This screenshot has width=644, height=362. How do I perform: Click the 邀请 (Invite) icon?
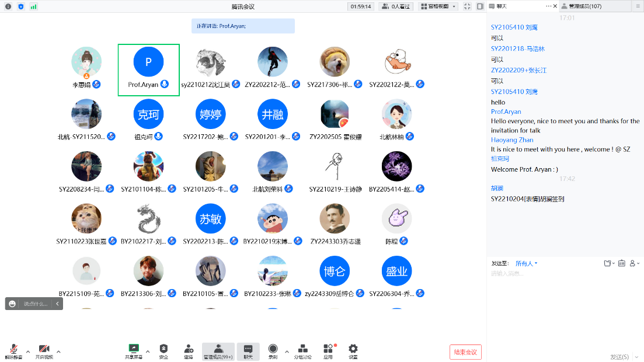[x=189, y=349]
